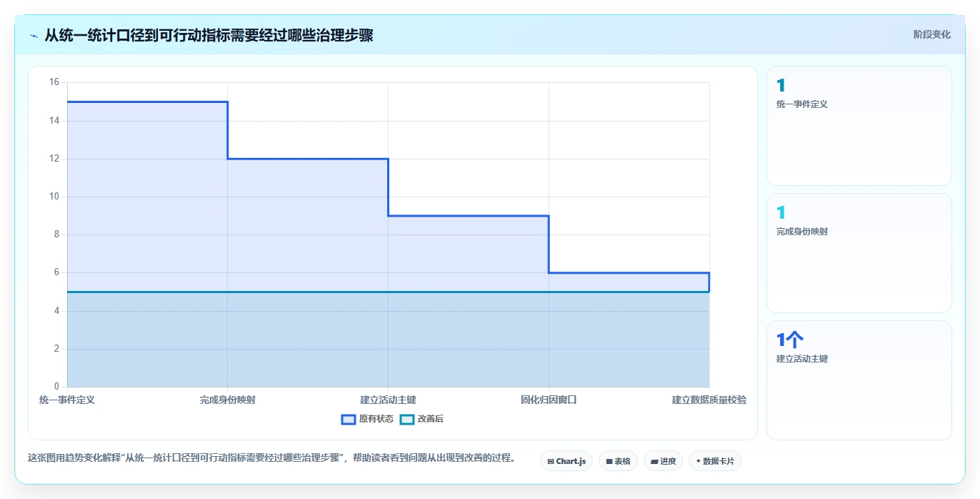This screenshot has width=980, height=499.
Task: Click the Chart.js tag's small icon
Action: tap(551, 462)
